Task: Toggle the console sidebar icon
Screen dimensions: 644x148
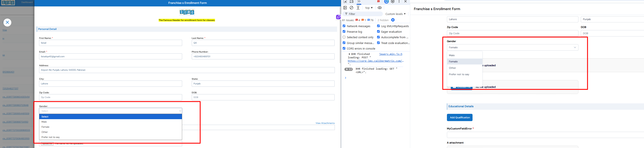Action: [345, 8]
